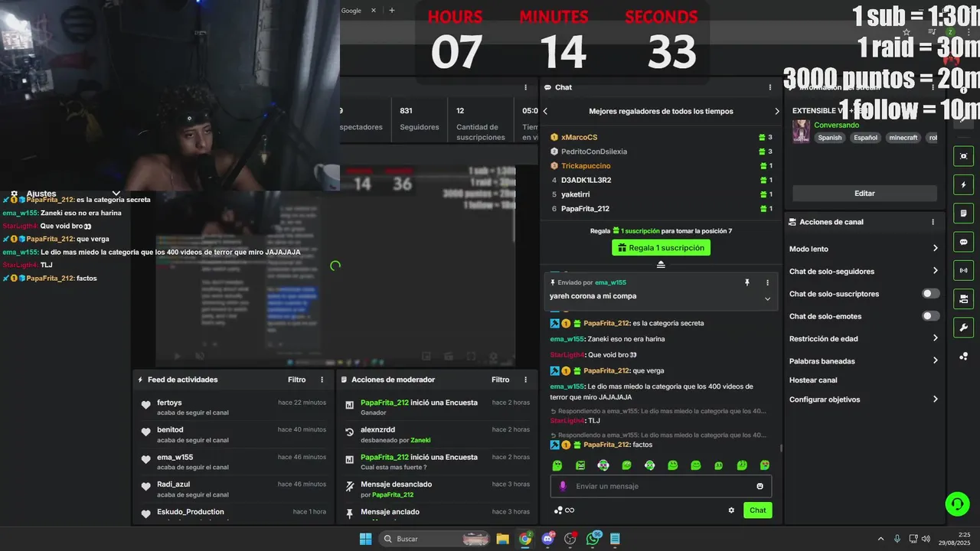The height and width of the screenshot is (551, 980).
Task: Show previous leaderboard with left arrow
Action: (x=545, y=111)
